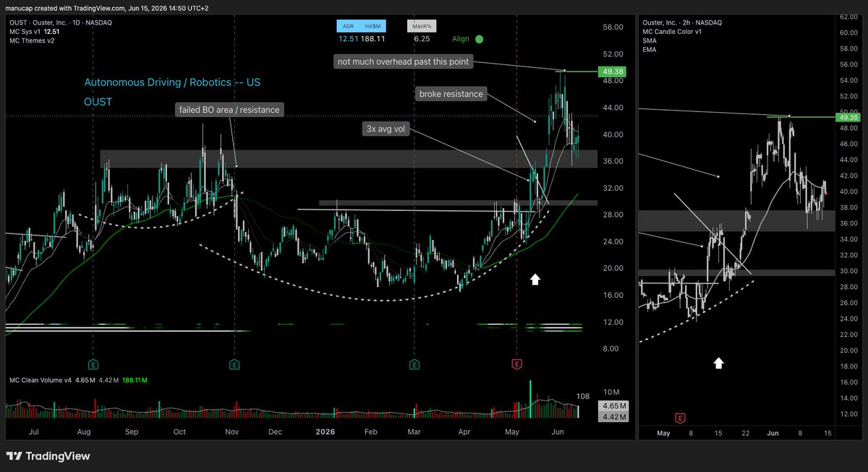
Task: Click the blue OUST ticker text label
Action: (98, 102)
